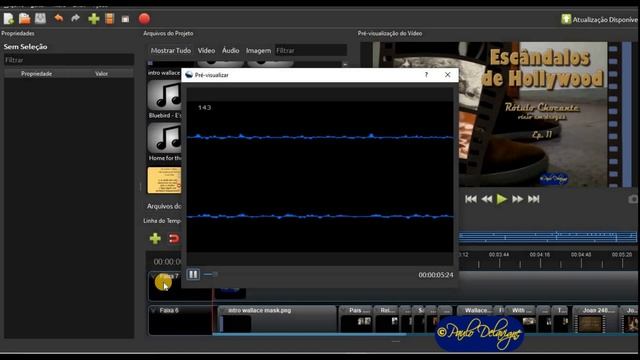This screenshot has height=360, width=640.
Task: Click the 00:03:44 mark on timeline ruler
Action: pos(499,255)
